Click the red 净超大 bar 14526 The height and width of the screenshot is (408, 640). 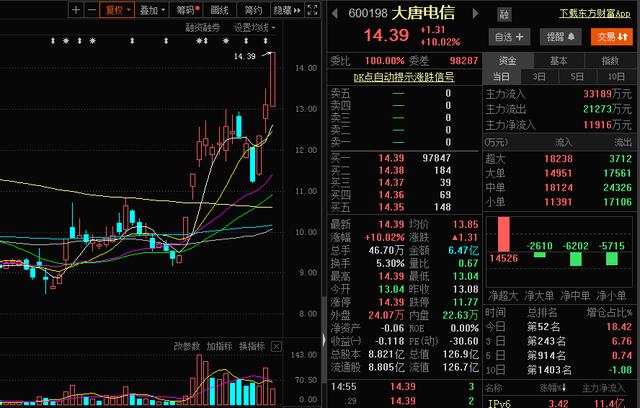(x=504, y=234)
